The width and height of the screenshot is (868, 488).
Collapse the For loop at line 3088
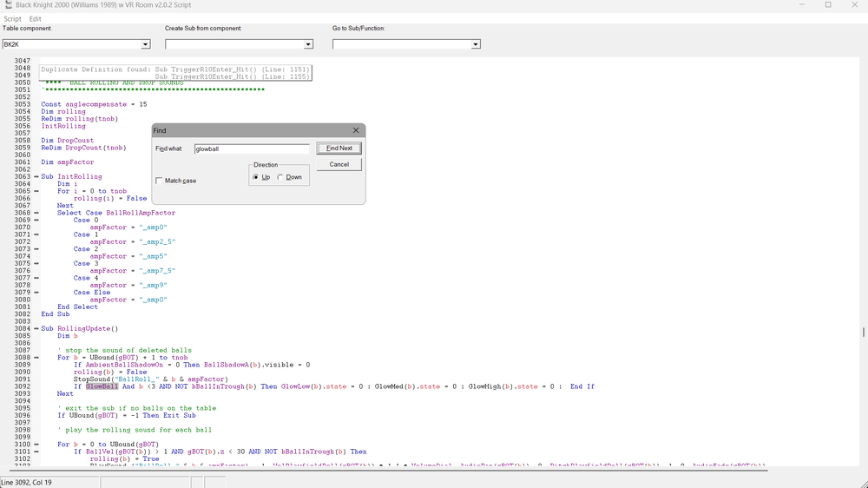pyautogui.click(x=36, y=358)
